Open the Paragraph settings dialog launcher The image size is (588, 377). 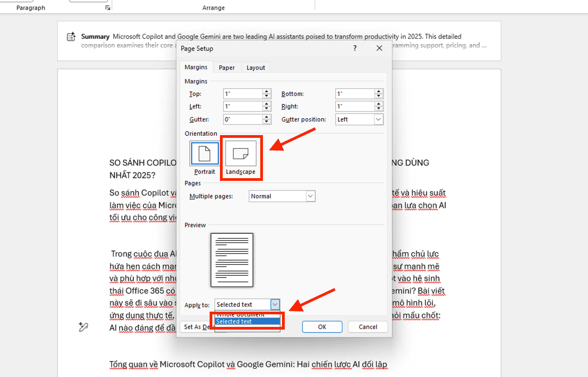108,8
